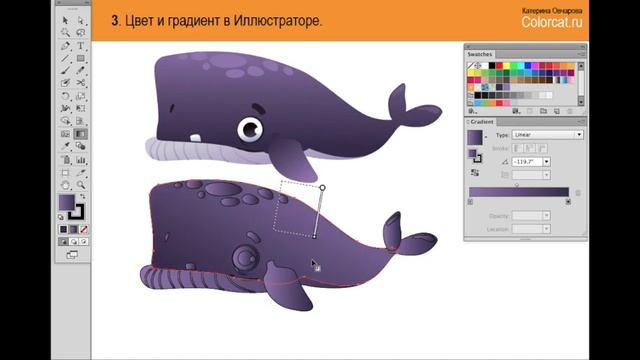Select the Free Transform tool

(x=81, y=109)
